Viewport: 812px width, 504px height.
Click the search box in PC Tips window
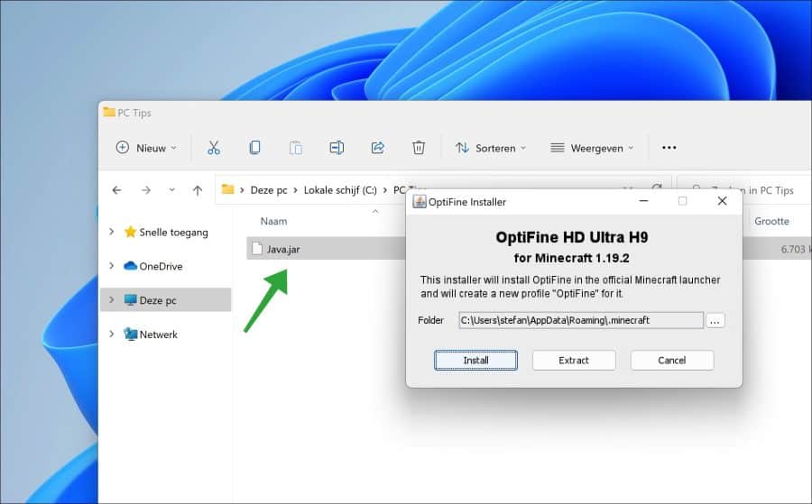tap(746, 190)
